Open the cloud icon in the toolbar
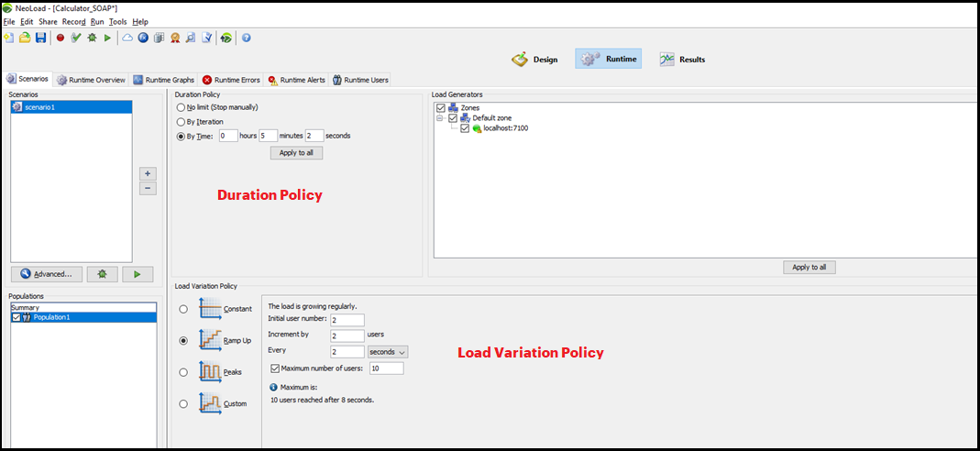 click(127, 38)
